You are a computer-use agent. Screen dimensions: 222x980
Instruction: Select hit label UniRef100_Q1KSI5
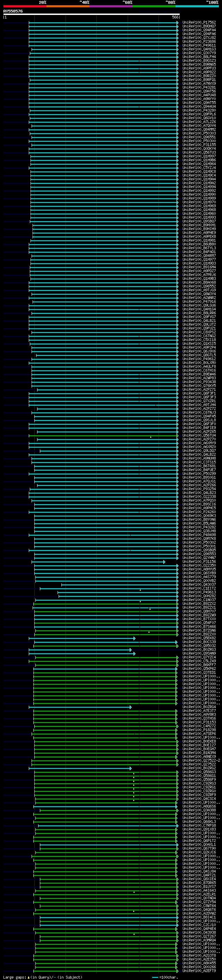(199, 343)
